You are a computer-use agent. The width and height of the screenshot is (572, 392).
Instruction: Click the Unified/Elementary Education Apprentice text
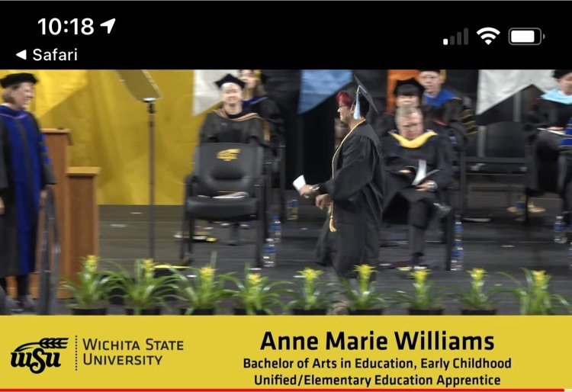coord(378,380)
